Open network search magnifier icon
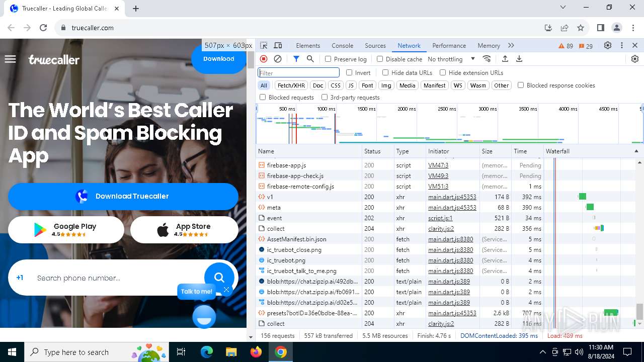 point(310,59)
